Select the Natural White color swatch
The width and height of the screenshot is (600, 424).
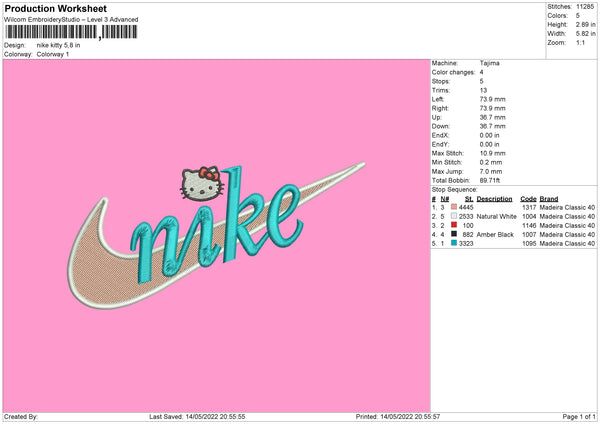pyautogui.click(x=454, y=216)
